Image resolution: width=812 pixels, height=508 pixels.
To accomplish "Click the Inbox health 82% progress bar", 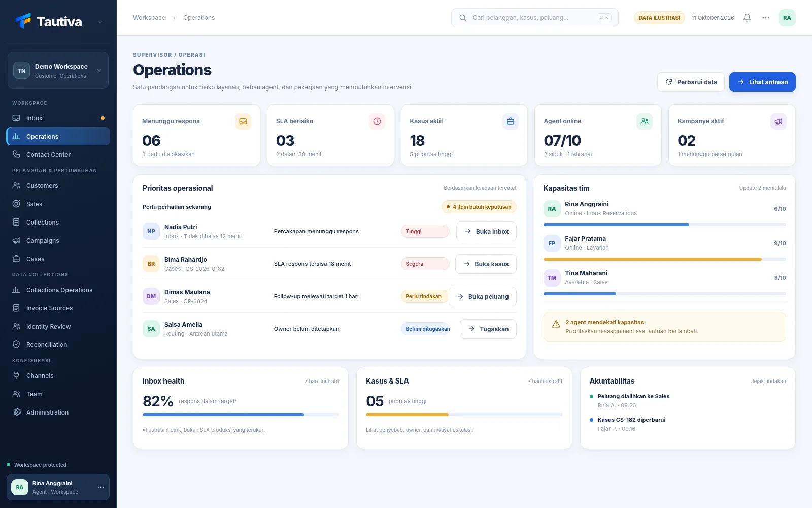I will pyautogui.click(x=241, y=415).
